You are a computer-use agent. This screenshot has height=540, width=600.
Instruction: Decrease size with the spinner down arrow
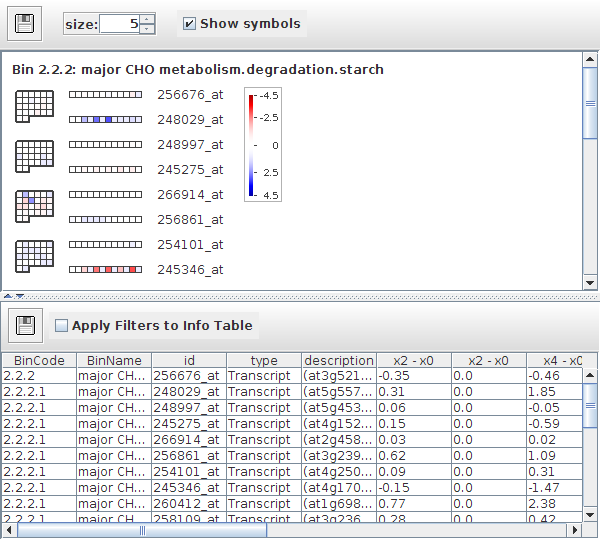pyautogui.click(x=147, y=29)
